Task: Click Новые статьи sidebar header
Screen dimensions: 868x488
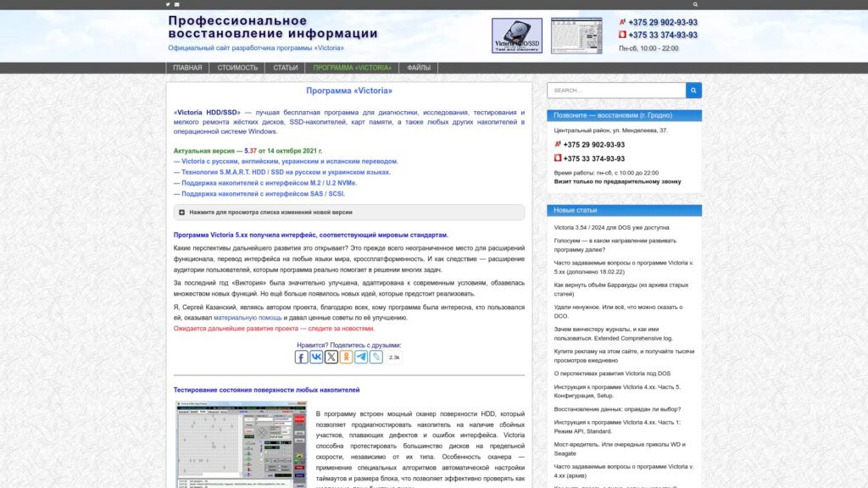Action: click(624, 210)
